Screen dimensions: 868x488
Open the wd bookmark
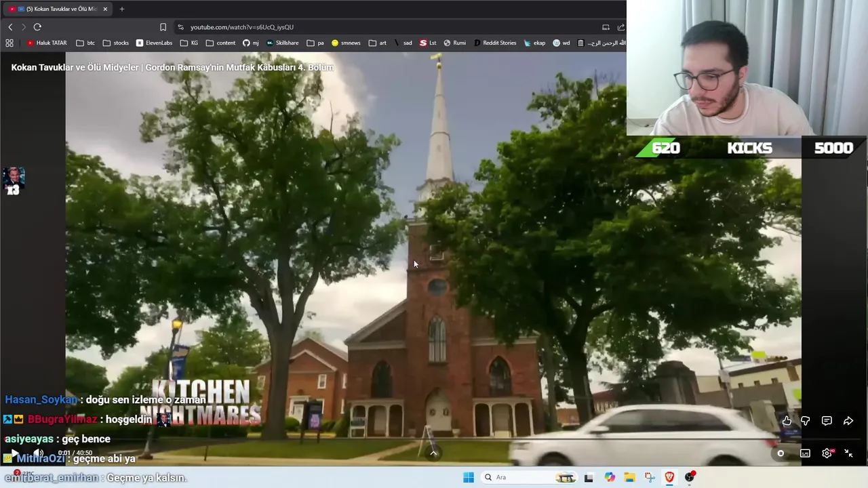561,43
